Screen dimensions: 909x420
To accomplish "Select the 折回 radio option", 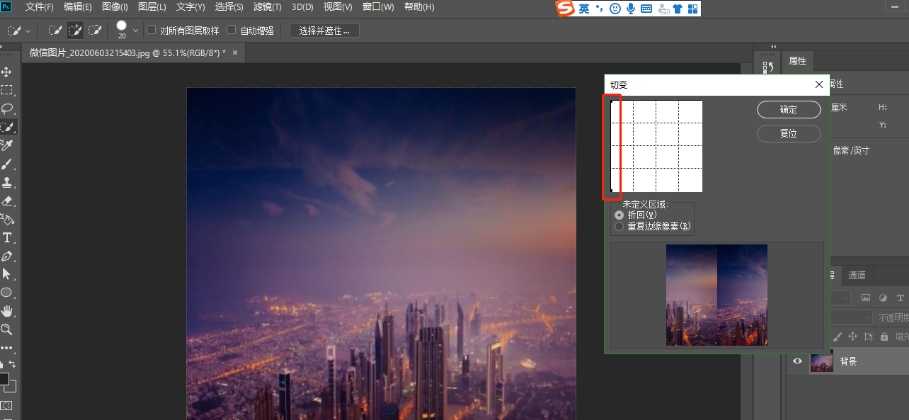I will 619,214.
